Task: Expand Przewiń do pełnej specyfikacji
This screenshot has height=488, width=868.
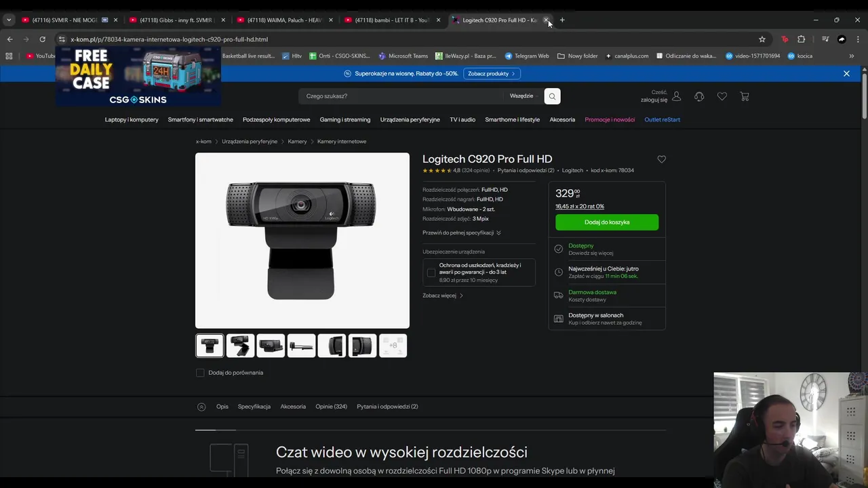Action: point(461,232)
